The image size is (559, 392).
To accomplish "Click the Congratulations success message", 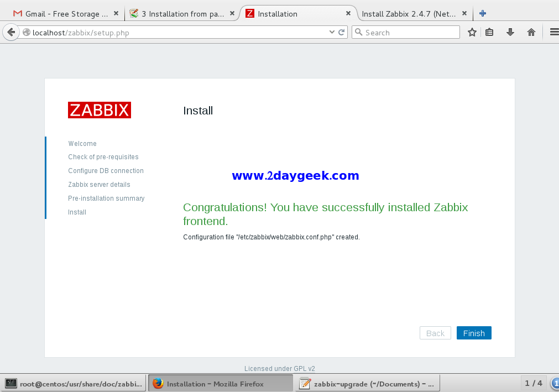I will [326, 214].
